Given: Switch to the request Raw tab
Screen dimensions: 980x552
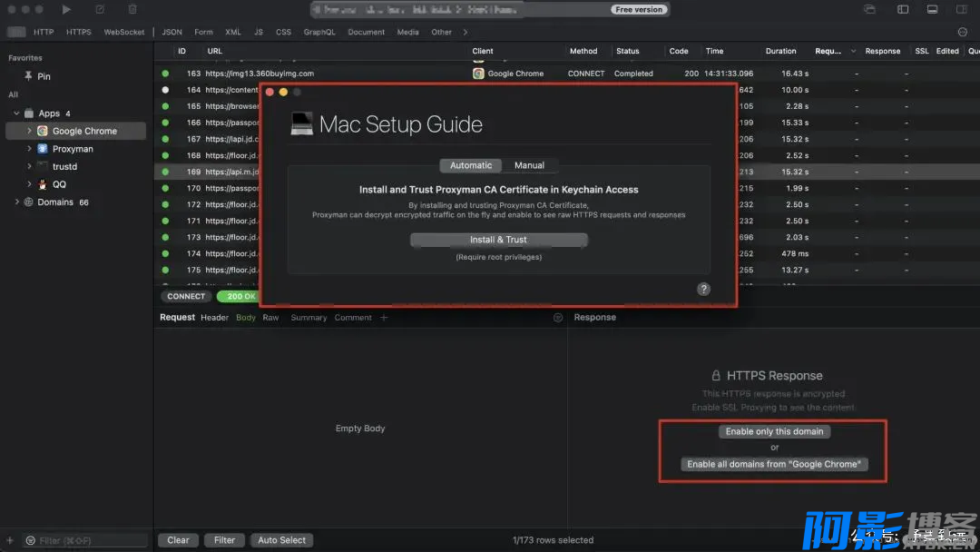Looking at the screenshot, I should click(x=270, y=318).
